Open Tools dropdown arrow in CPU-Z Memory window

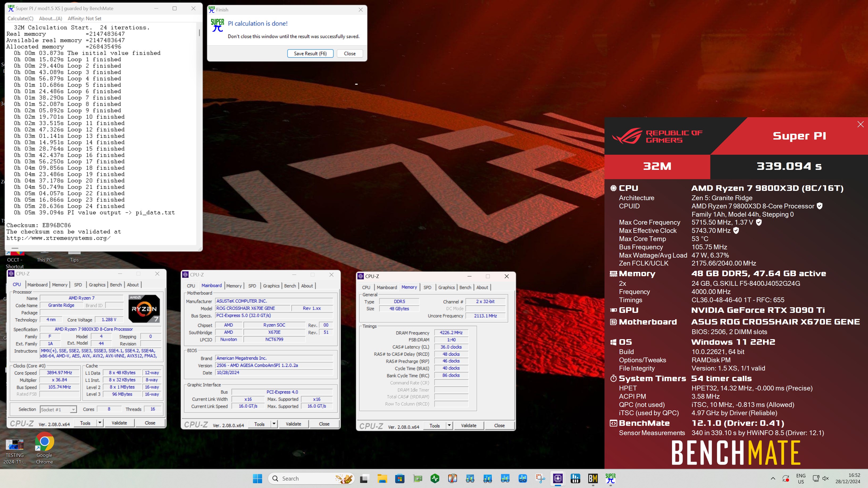(449, 426)
